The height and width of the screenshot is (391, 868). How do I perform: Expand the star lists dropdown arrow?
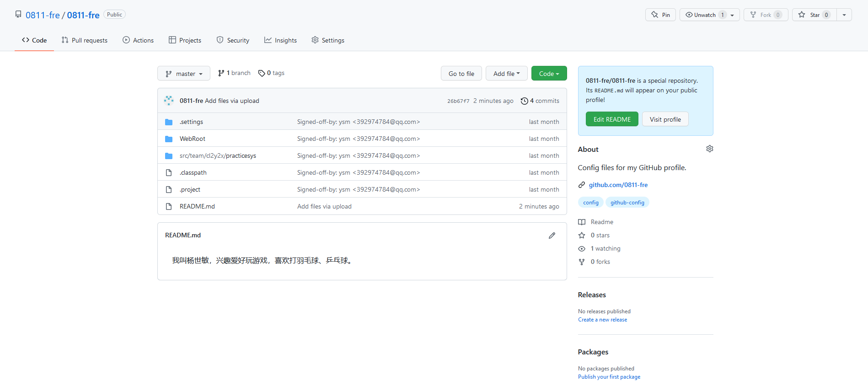pos(844,15)
